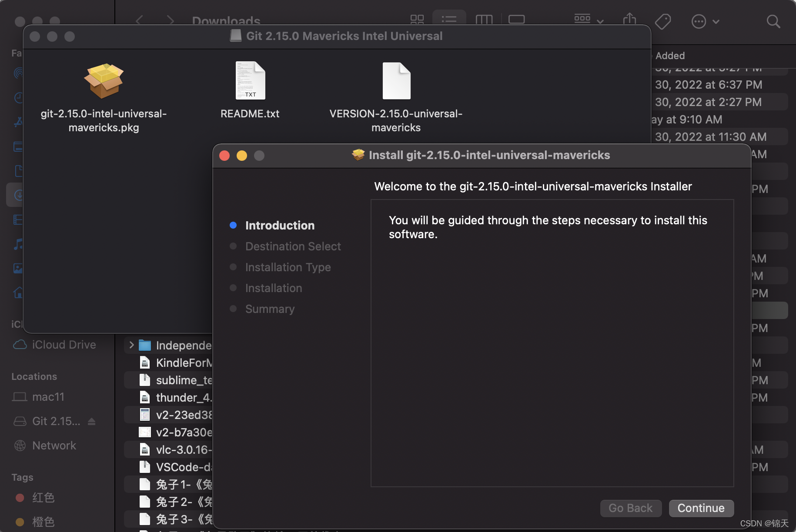Open Network in Finder sidebar
796x532 pixels.
coord(45,446)
